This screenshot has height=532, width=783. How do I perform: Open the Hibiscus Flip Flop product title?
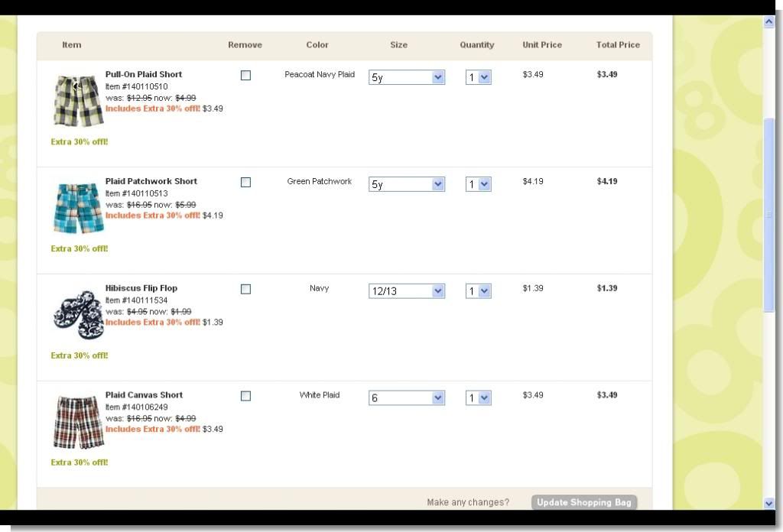141,288
